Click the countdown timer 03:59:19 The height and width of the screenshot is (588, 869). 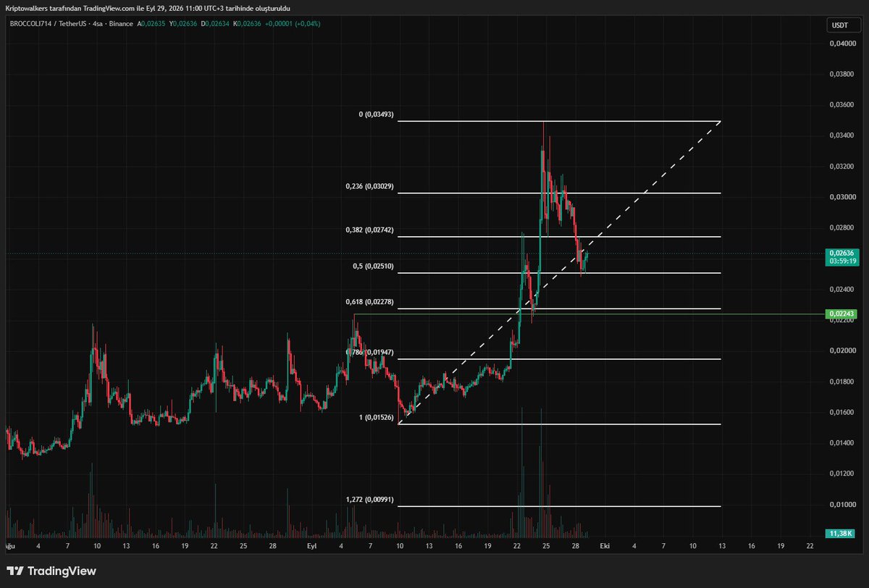pos(843,261)
